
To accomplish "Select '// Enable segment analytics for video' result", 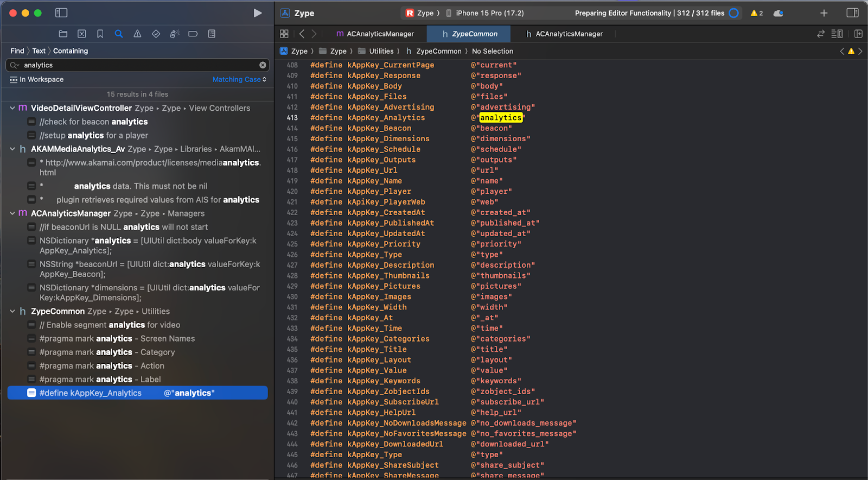I will 137,325.
